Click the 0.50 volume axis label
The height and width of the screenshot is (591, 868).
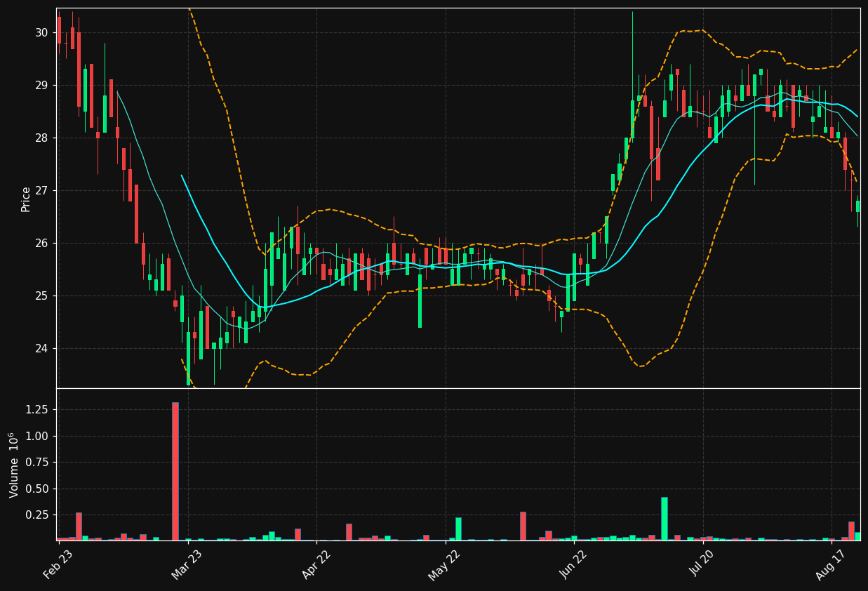pos(36,489)
